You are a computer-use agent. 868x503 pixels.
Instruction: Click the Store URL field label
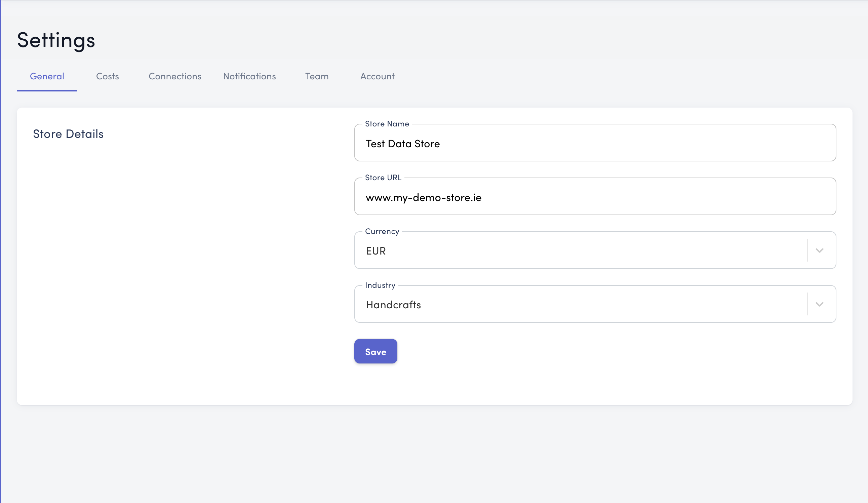383,178
